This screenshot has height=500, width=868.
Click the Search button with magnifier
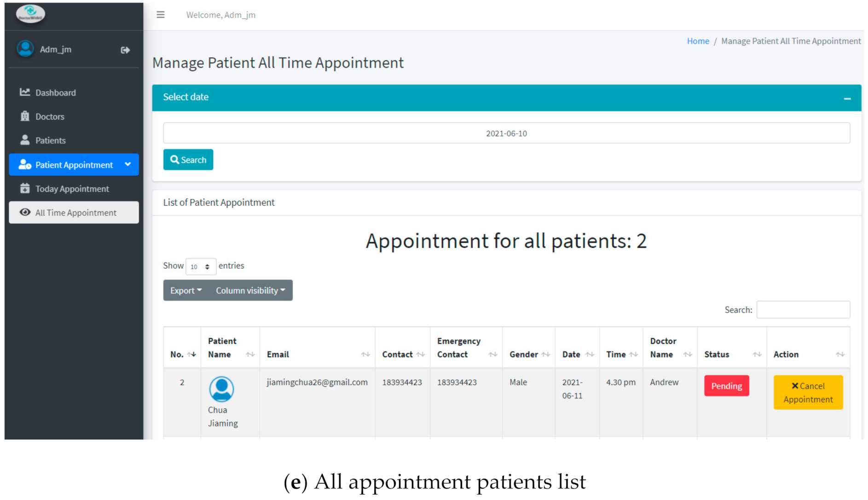coord(188,160)
